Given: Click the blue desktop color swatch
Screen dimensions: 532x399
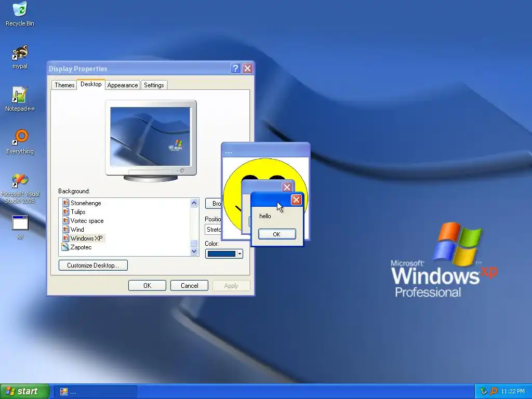Looking at the screenshot, I should 221,254.
